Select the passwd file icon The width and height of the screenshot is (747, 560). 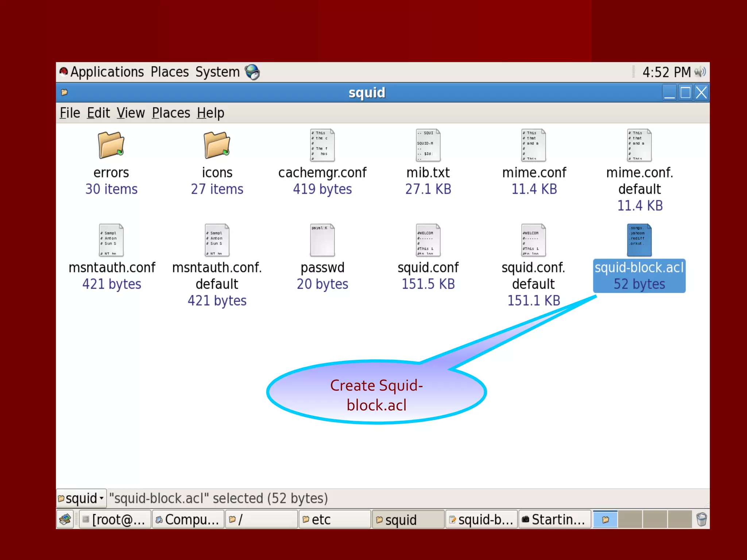[322, 240]
